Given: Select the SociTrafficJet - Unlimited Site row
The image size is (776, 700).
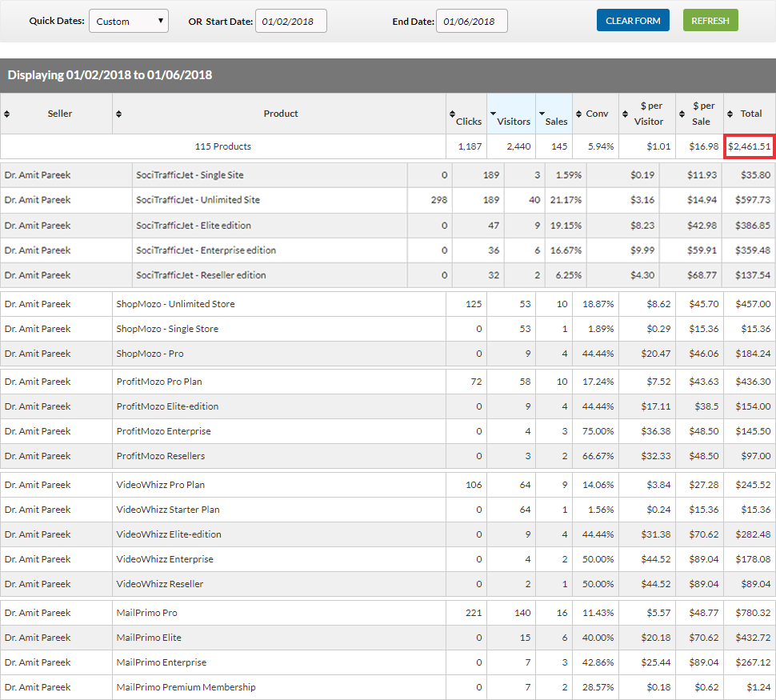Looking at the screenshot, I should coord(198,200).
